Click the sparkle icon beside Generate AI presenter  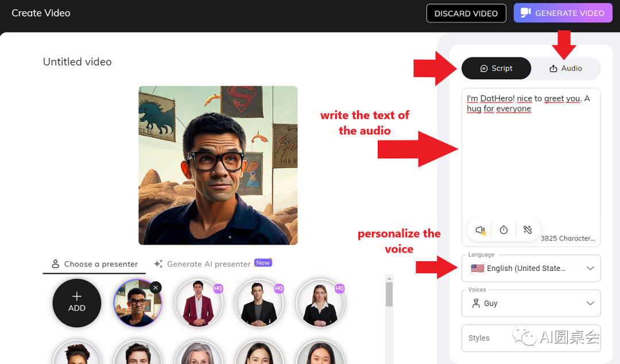click(x=158, y=264)
